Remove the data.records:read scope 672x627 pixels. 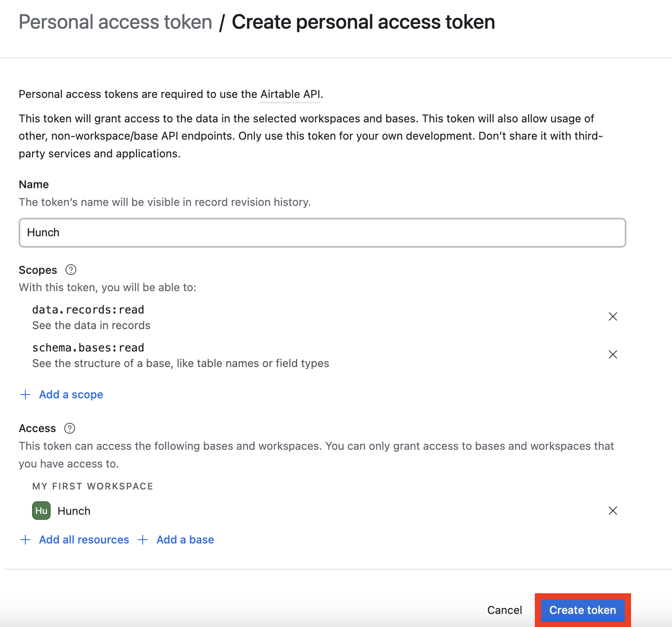click(613, 316)
